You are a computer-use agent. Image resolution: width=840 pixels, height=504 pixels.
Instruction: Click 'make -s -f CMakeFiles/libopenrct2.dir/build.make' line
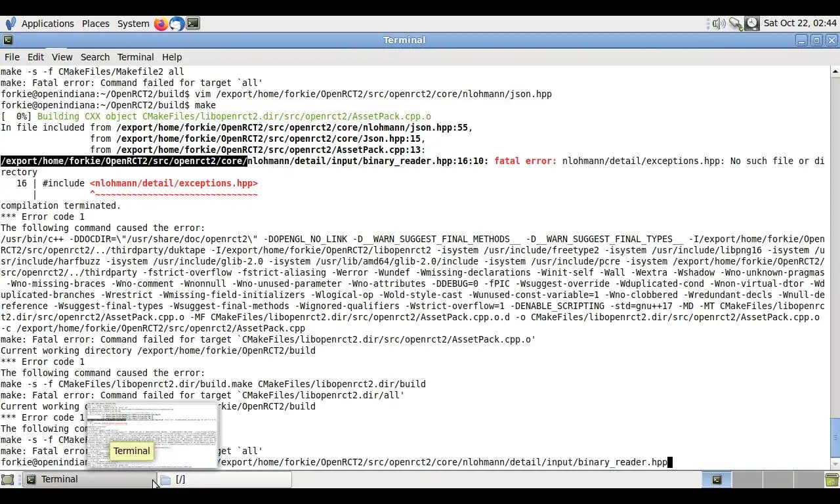click(x=213, y=384)
